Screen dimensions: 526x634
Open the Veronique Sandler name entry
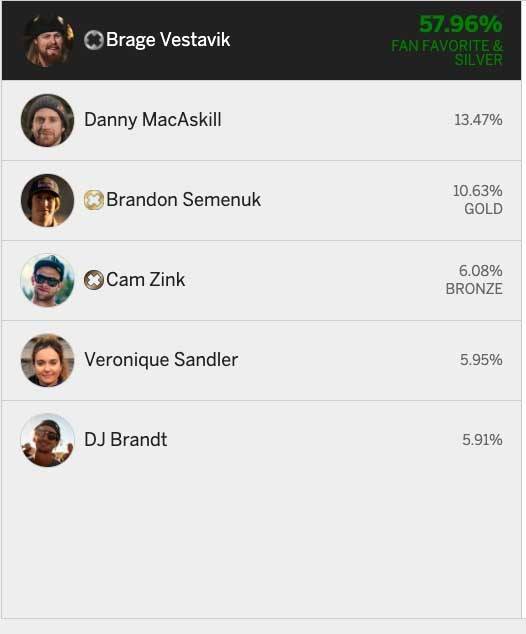161,359
